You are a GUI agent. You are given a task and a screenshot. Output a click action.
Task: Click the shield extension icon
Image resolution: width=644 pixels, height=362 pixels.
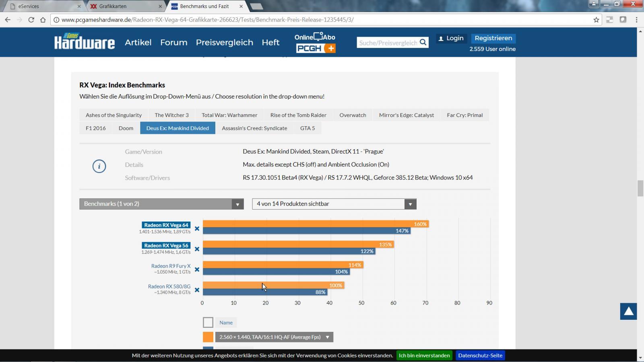623,20
